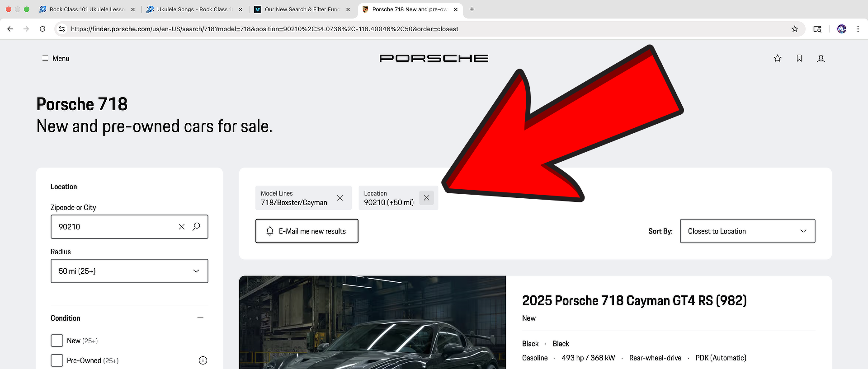Open the Cayman GT4 RS car photo
The height and width of the screenshot is (369, 868).
(x=373, y=322)
